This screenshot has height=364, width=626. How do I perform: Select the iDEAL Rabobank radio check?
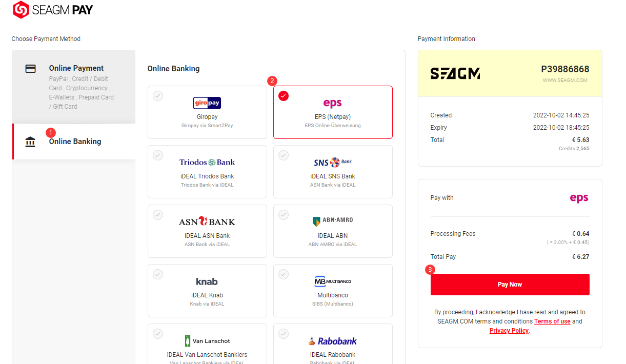284,334
